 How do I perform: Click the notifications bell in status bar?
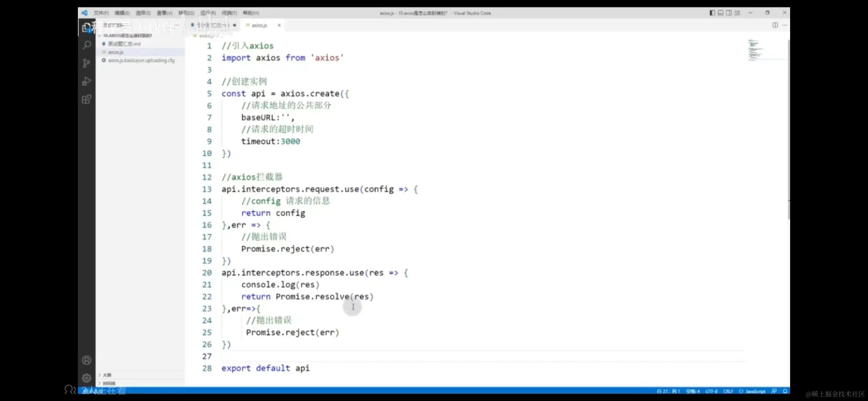point(785,391)
